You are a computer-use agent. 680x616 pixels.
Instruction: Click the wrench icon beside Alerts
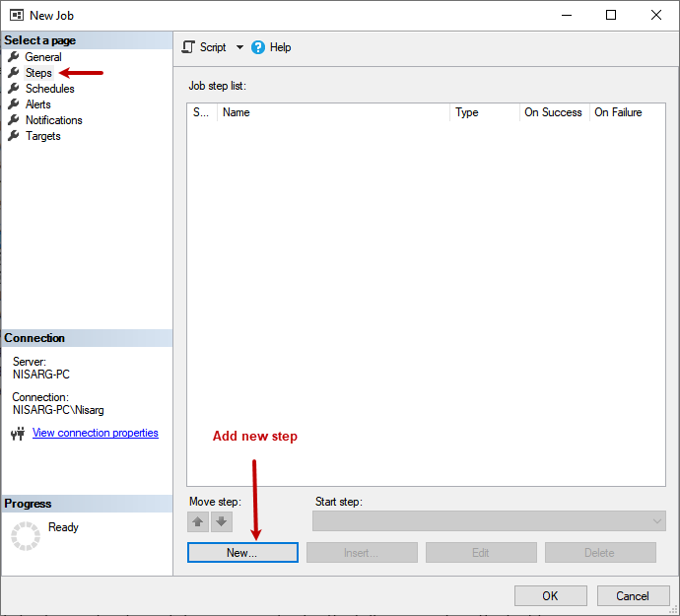coord(14,104)
